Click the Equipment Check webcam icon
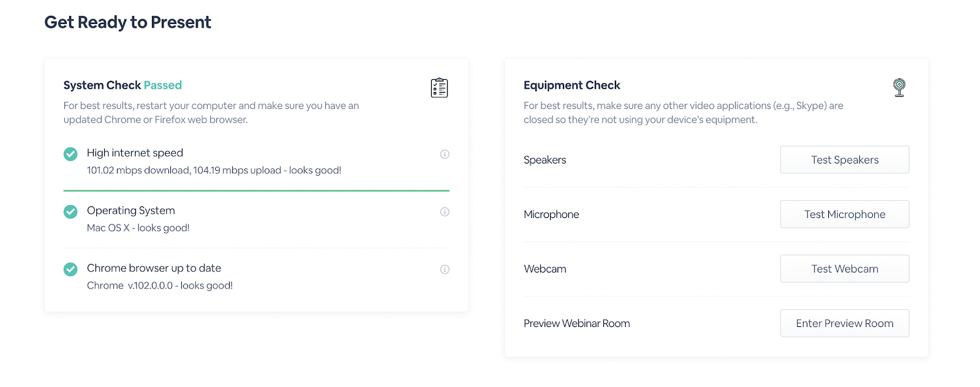 point(899,88)
